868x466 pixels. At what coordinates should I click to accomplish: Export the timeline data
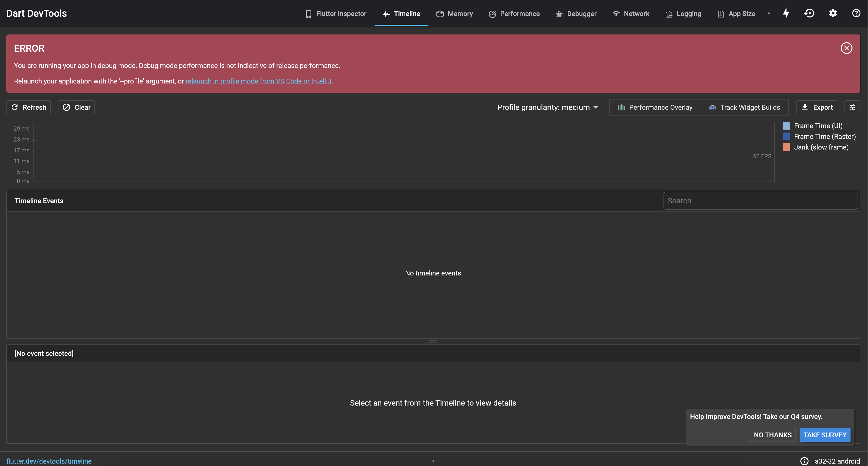(817, 107)
